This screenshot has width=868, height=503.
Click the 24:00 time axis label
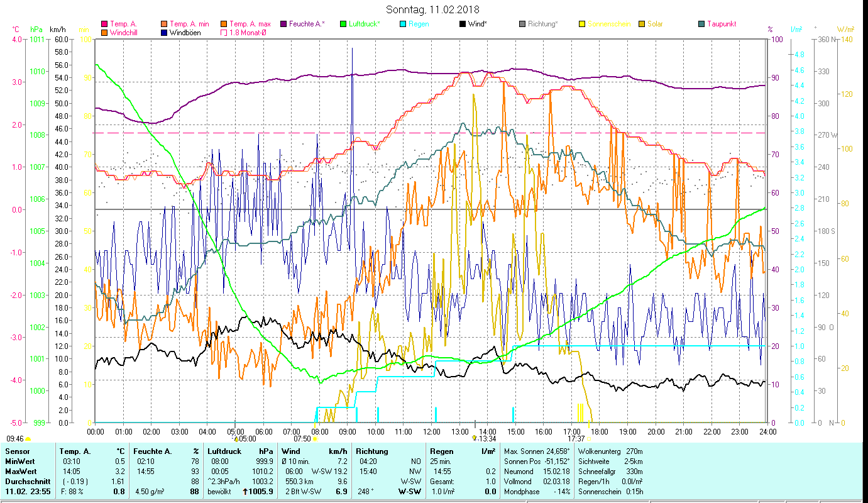pos(767,432)
